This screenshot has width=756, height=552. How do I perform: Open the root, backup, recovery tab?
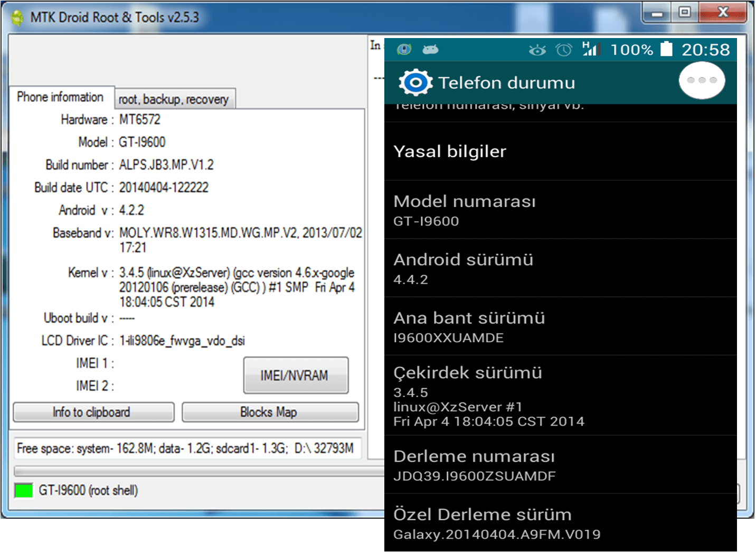pos(174,99)
